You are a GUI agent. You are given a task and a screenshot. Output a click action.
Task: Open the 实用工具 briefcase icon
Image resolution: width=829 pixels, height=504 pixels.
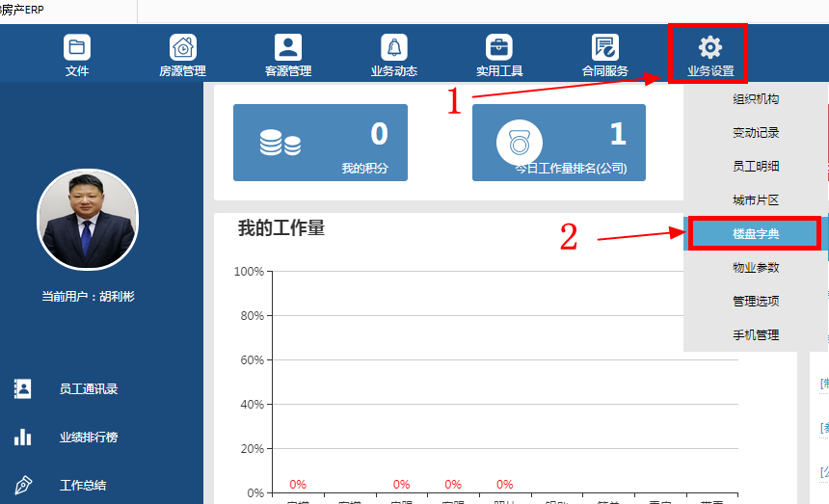pos(499,47)
